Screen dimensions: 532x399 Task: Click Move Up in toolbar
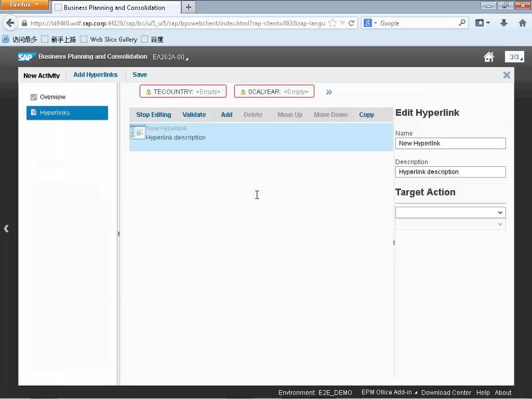[290, 115]
